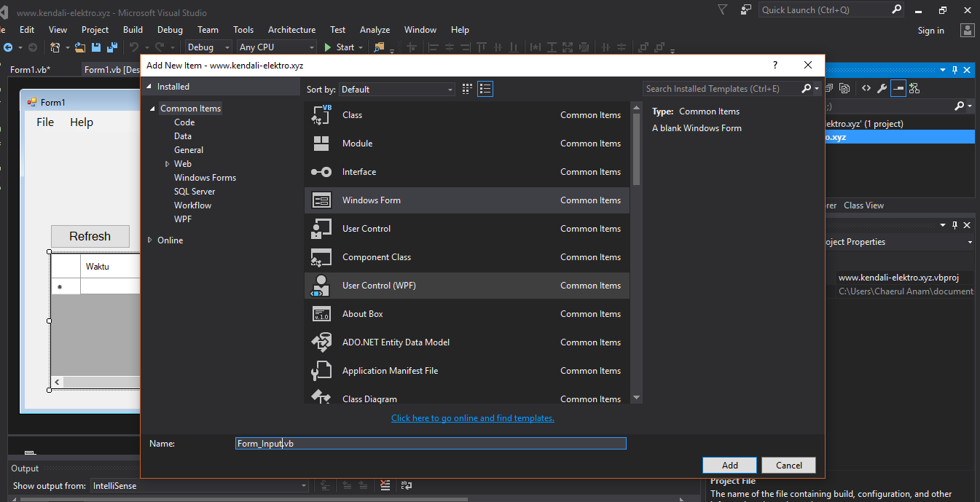980x502 pixels.
Task: Select the Class Diagram template icon
Action: (x=321, y=397)
